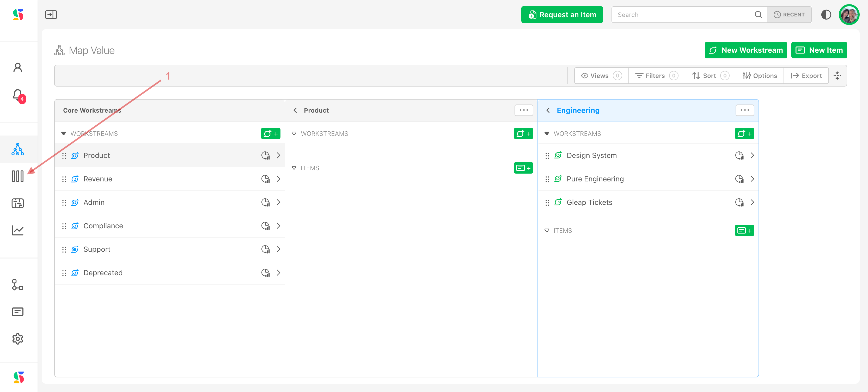Click the collapse-all icon beside Export
Viewport: 868px width, 392px height.
point(837,76)
